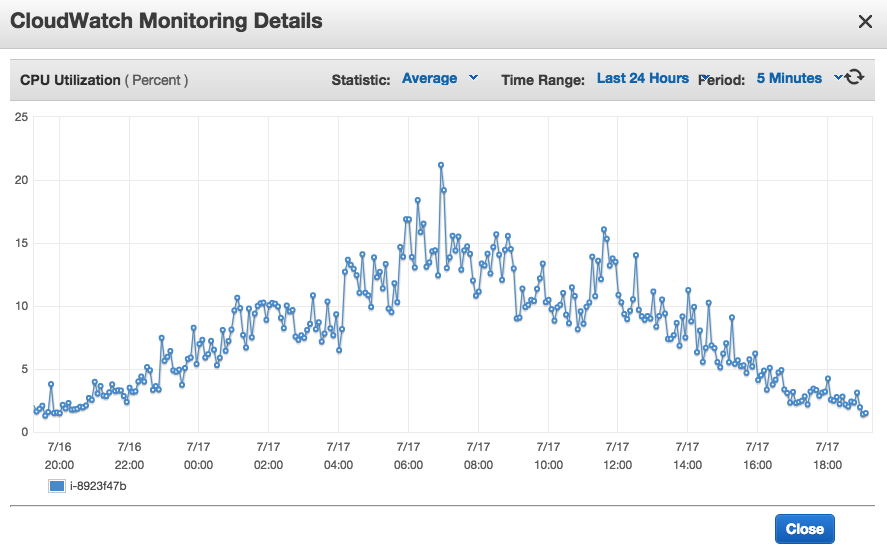The width and height of the screenshot is (887, 553).
Task: Click the 7/17 16:00 axis label
Action: pos(757,456)
